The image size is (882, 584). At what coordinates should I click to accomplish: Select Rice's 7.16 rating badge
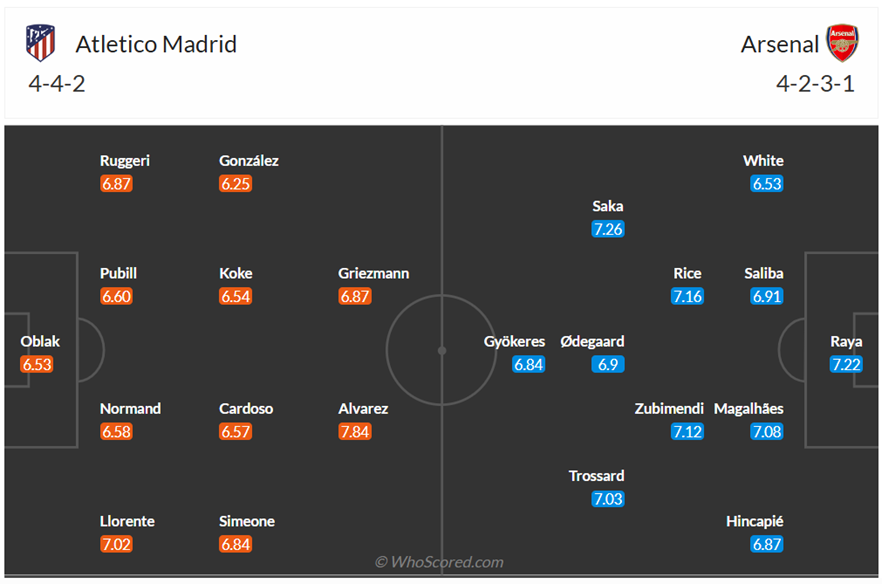click(687, 297)
